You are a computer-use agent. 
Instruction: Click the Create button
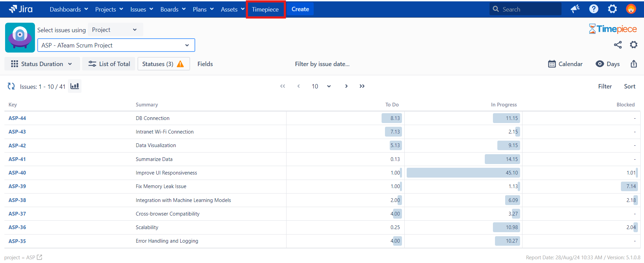point(300,9)
